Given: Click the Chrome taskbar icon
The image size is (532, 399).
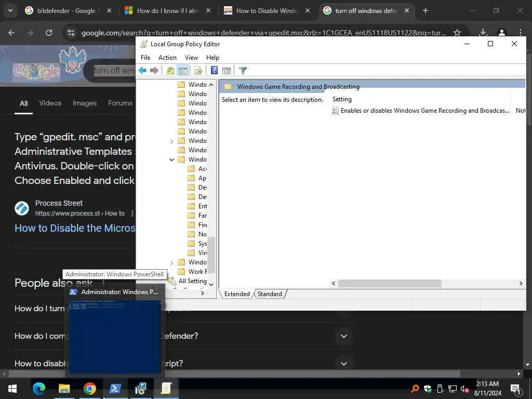Looking at the screenshot, I should 89,389.
